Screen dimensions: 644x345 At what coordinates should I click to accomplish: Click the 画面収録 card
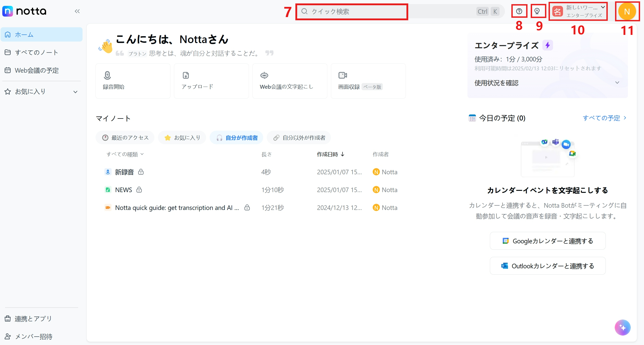[368, 81]
